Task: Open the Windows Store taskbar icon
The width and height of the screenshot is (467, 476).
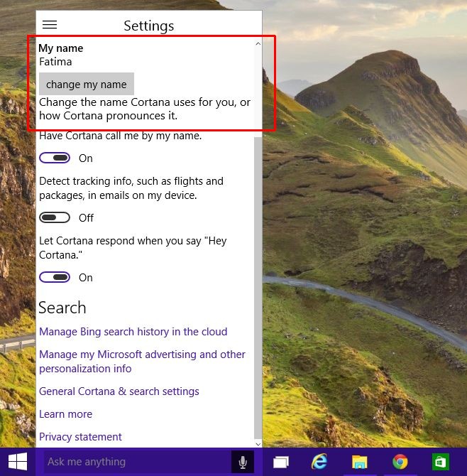Action: (x=440, y=462)
